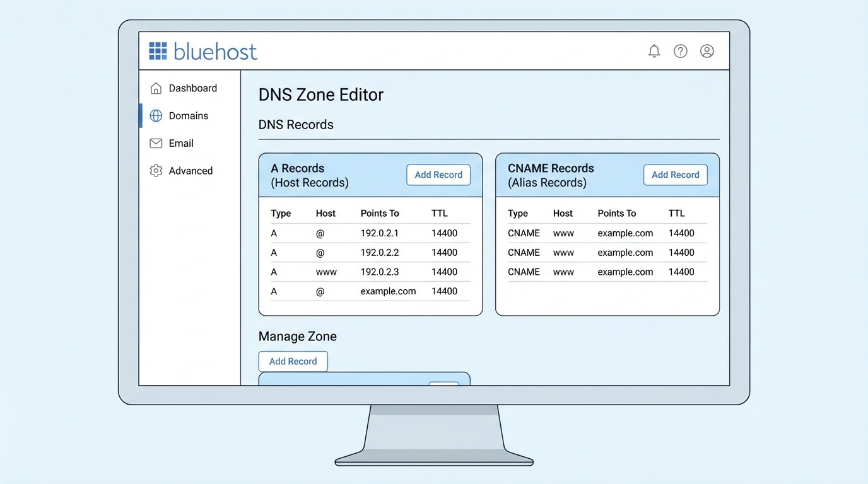The width and height of the screenshot is (868, 484).
Task: Click the www A record row
Action: pos(369,272)
